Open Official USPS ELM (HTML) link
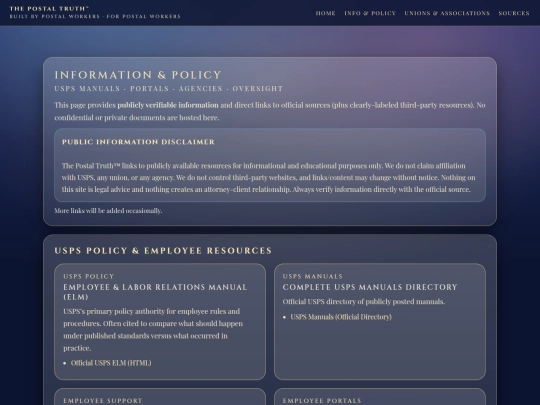The width and height of the screenshot is (540, 405). coord(111,363)
